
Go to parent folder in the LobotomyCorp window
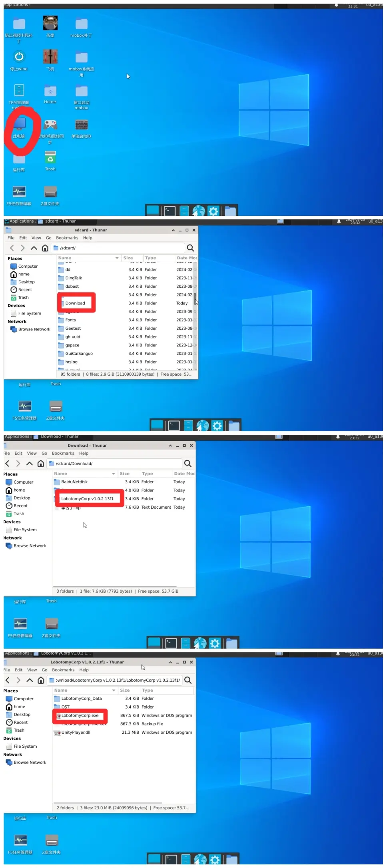tap(30, 680)
